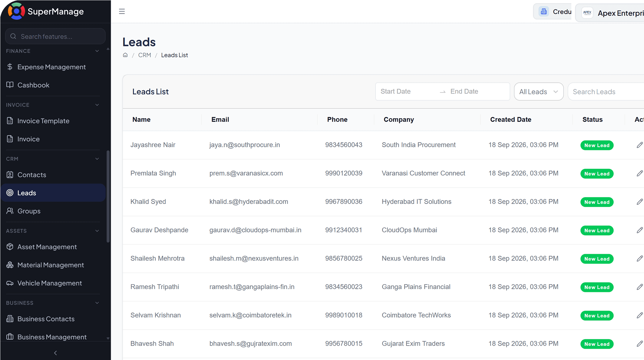This screenshot has height=360, width=644.
Task: Edit the Premlata Singh lead with pencil icon
Action: tap(639, 173)
